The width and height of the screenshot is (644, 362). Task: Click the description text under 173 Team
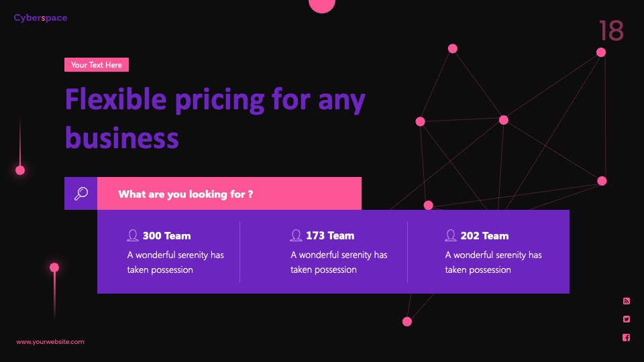pyautogui.click(x=339, y=262)
